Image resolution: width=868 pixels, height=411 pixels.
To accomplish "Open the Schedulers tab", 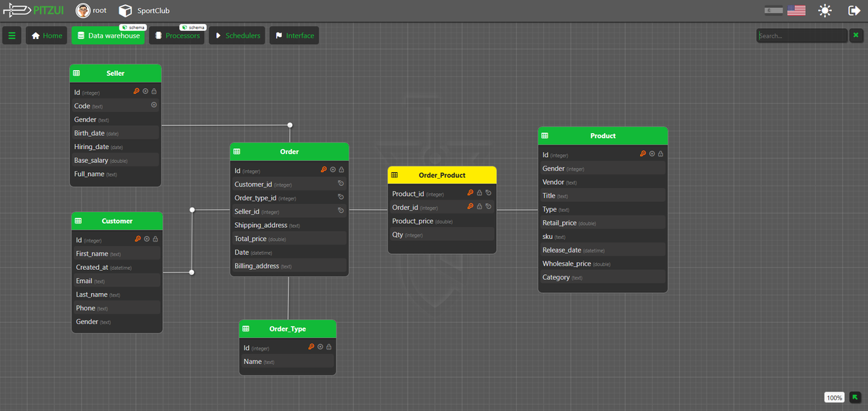I will (237, 35).
